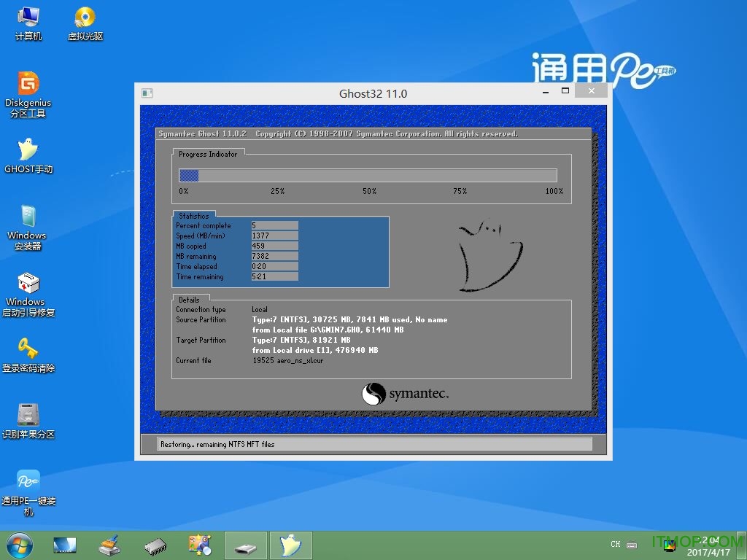Viewport: 747px width, 560px height.
Task: Open the disk cleanup tool on the taskbar
Action: click(109, 545)
